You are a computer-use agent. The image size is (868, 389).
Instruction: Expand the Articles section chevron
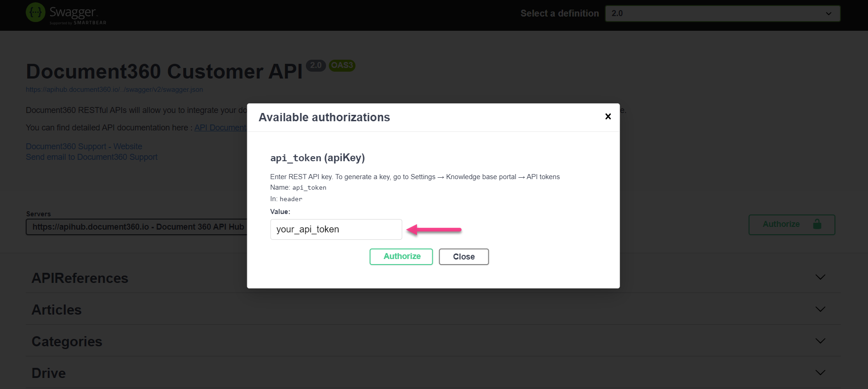point(820,309)
